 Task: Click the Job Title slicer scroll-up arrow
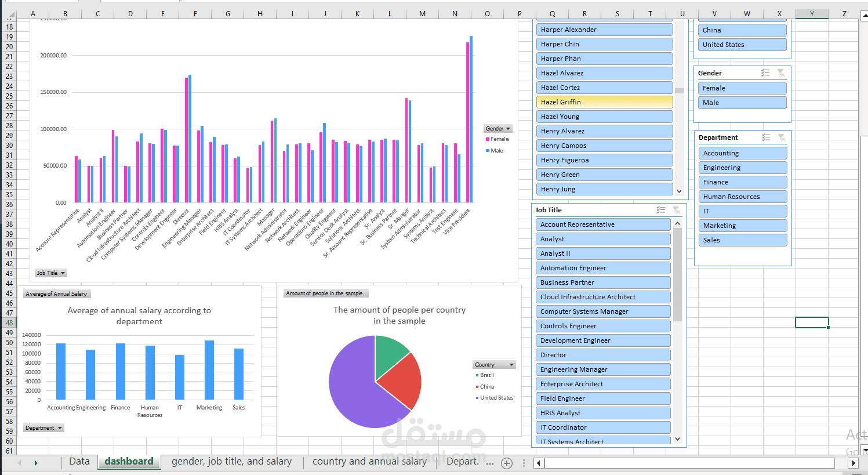click(x=677, y=223)
